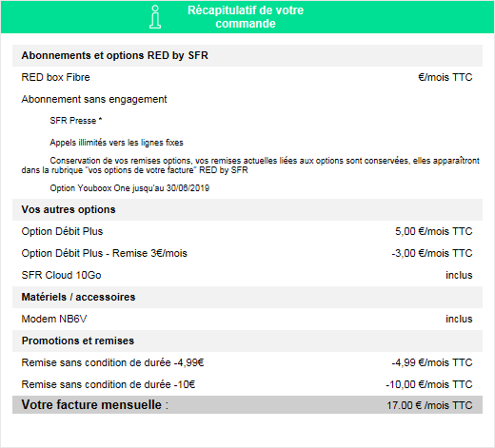Select 'Abonnement sans engagement' text
The width and height of the screenshot is (495, 448).
[94, 99]
